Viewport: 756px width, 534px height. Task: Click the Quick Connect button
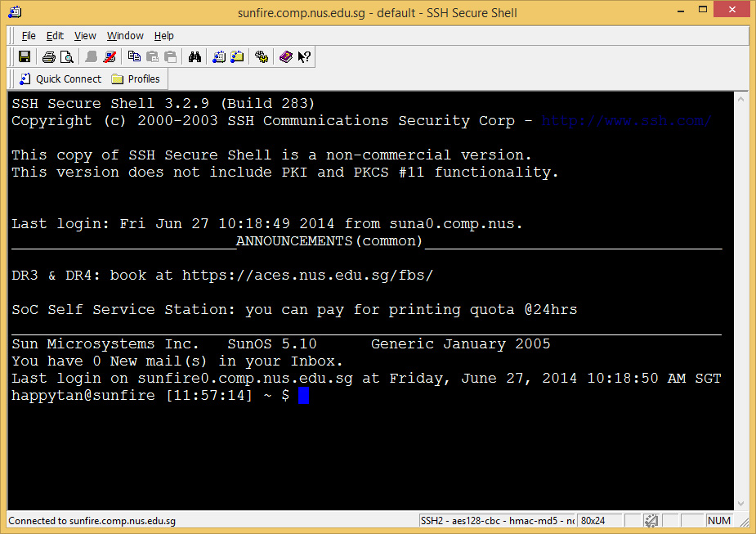click(60, 79)
